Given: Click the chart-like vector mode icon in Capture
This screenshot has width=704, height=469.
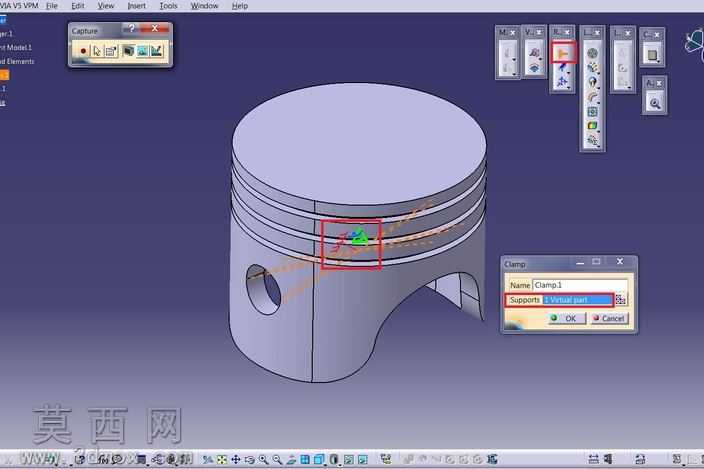Looking at the screenshot, I should [x=156, y=51].
